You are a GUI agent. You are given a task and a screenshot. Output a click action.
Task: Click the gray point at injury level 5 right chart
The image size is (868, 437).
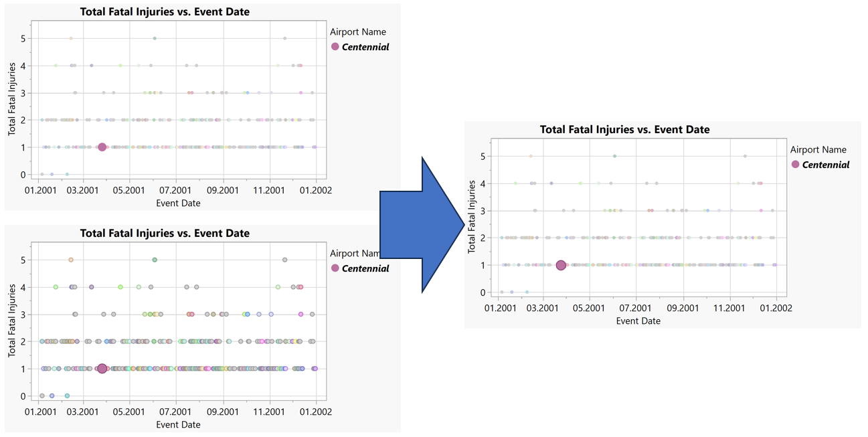pyautogui.click(x=746, y=156)
